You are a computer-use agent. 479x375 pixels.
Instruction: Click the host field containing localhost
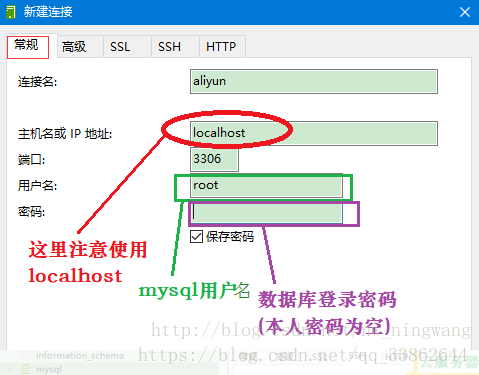[314, 133]
